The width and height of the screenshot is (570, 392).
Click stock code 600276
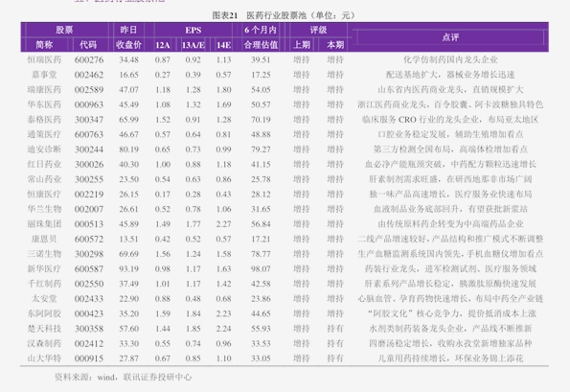coord(89,59)
